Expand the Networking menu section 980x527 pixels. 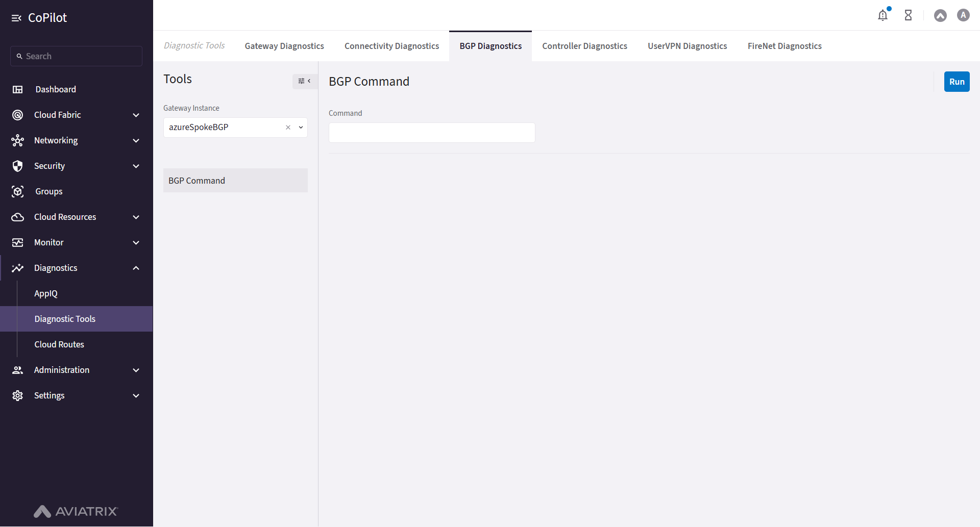136,140
